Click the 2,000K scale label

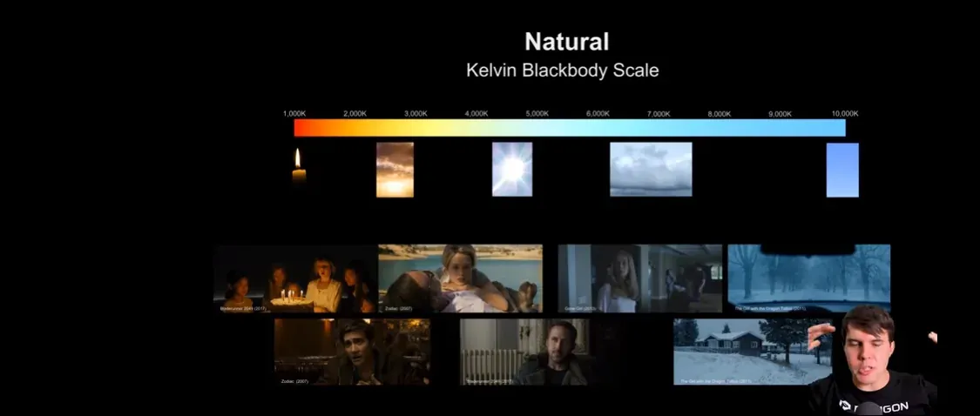point(355,114)
